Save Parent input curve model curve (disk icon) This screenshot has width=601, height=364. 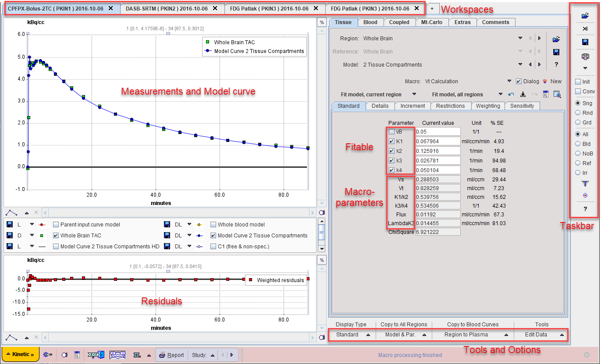point(10,225)
